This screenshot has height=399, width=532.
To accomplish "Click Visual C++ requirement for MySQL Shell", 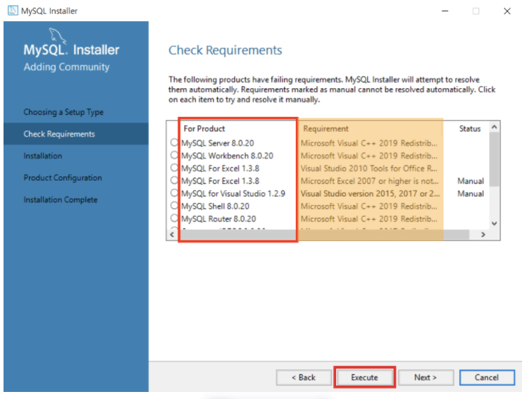I will click(x=369, y=206).
